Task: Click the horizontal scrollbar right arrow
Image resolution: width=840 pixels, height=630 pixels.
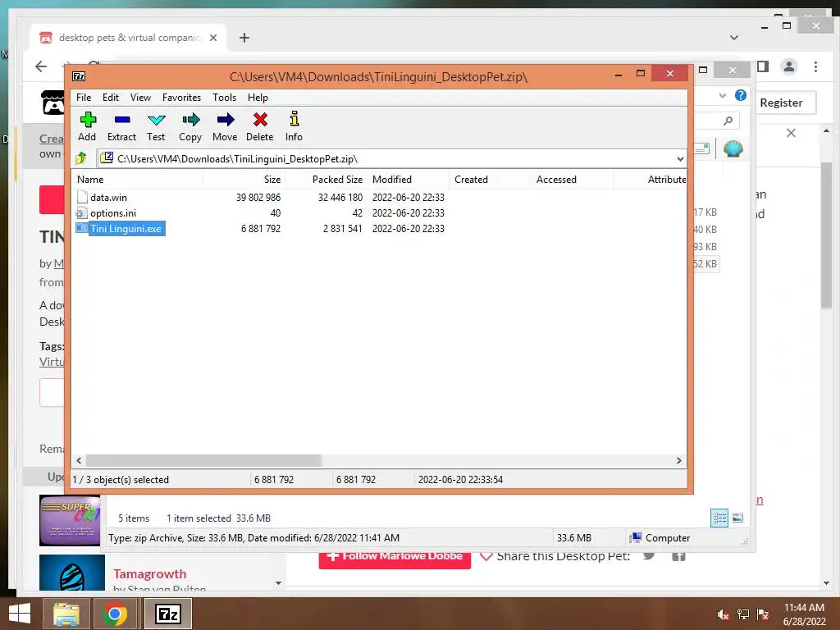Action: click(678, 461)
